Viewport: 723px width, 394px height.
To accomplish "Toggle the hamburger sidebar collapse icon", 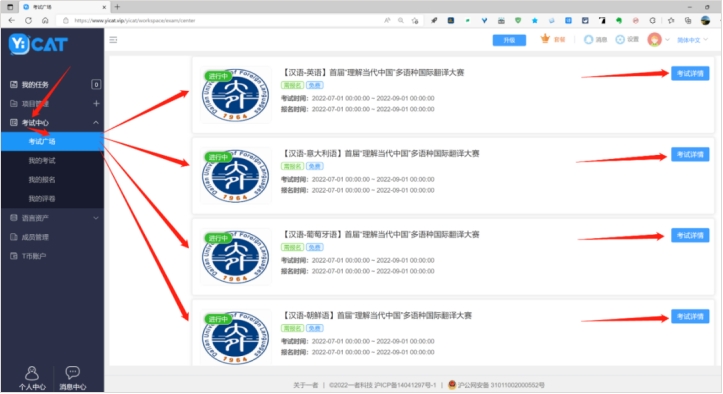I will click(113, 40).
